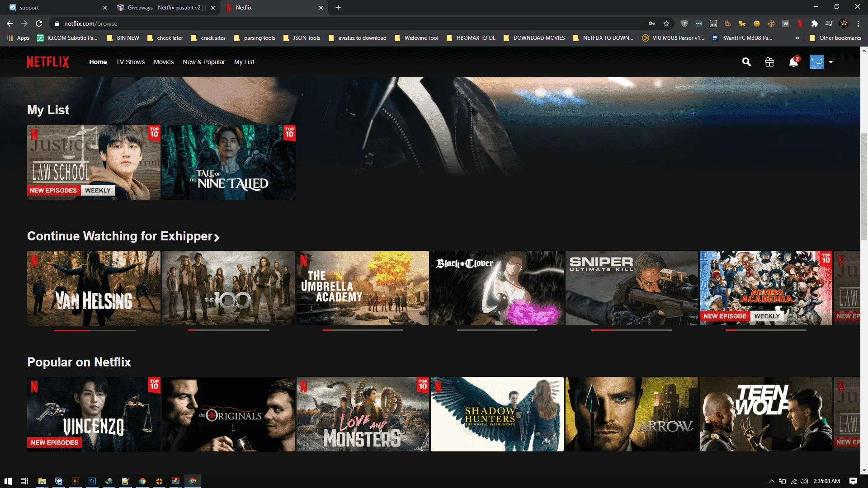Open the Windows notification center

853,481
